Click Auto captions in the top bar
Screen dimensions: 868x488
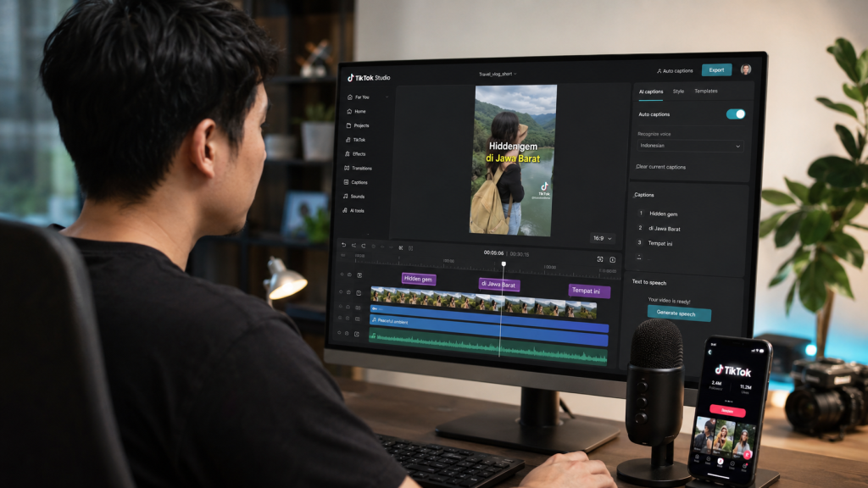[x=675, y=71]
